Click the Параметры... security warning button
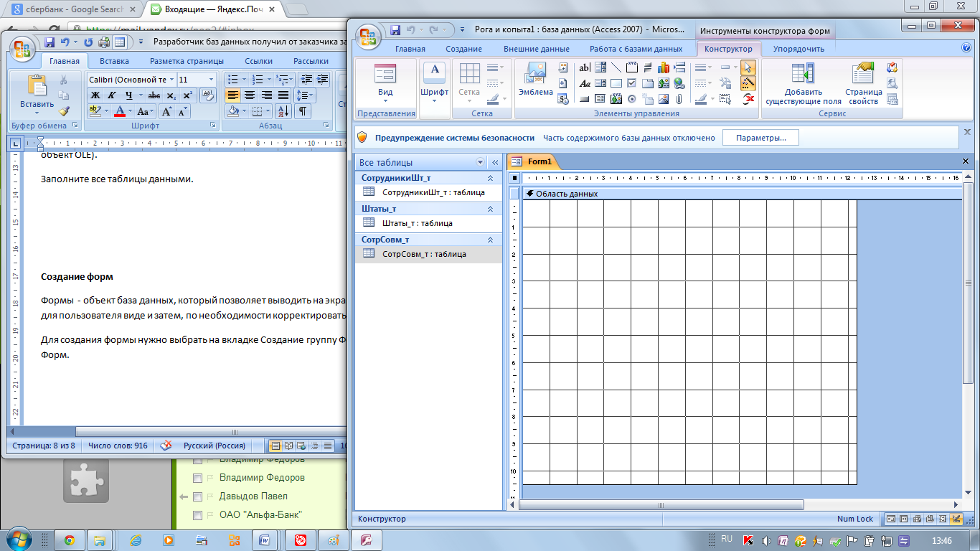This screenshot has width=980, height=551. point(760,138)
